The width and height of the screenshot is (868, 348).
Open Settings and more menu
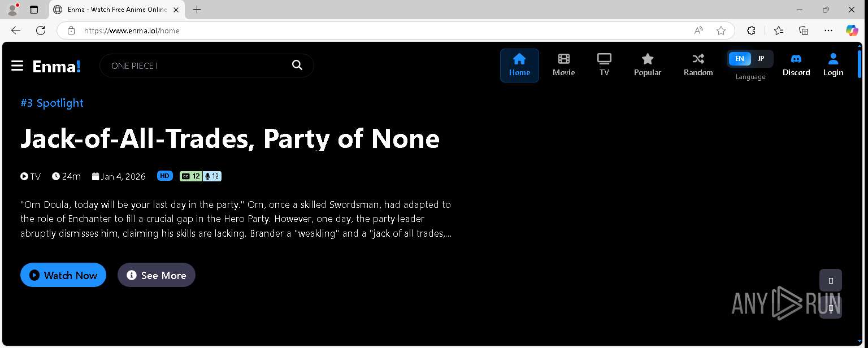(828, 31)
